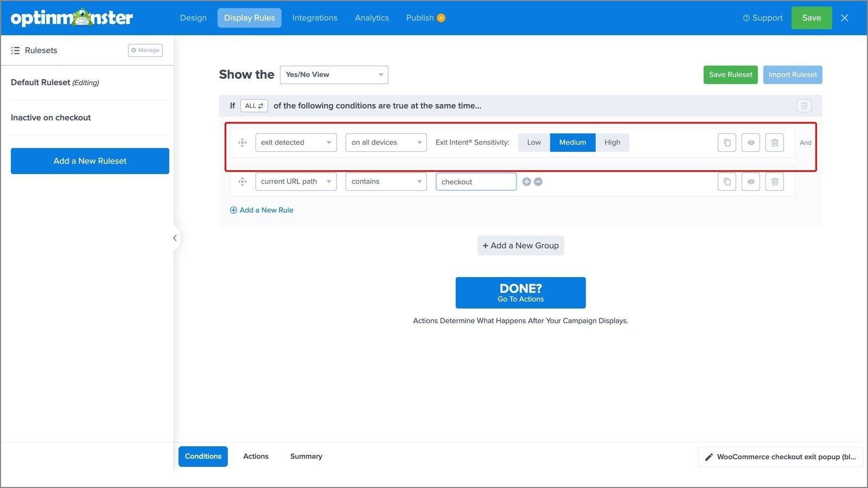Viewport: 868px width, 488px height.
Task: Open the Analytics tab
Action: click(372, 18)
